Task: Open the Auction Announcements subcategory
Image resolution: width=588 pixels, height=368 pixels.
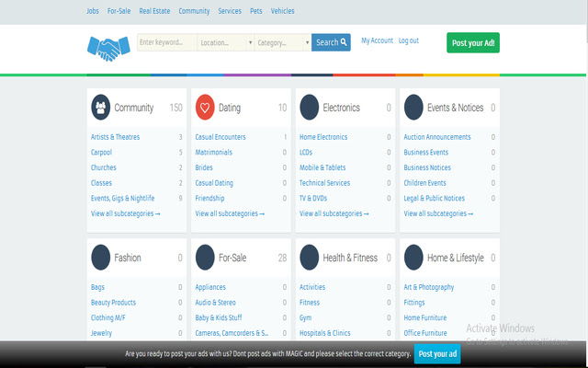Action: (x=437, y=137)
